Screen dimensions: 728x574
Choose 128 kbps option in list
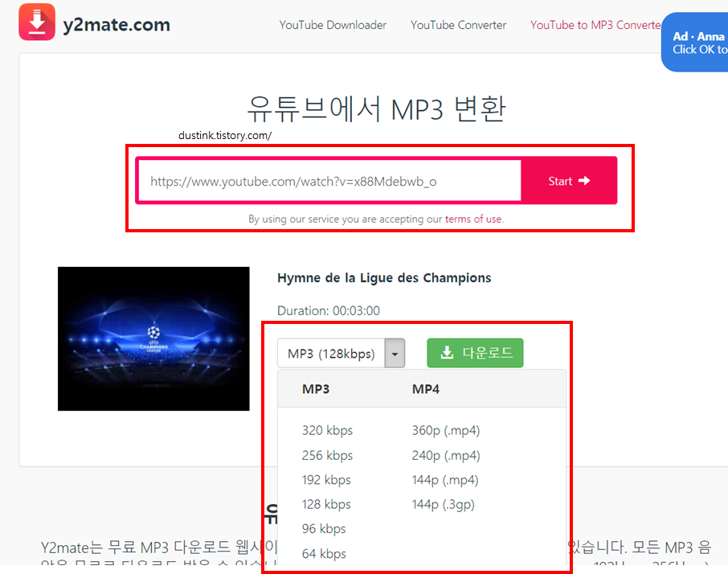coord(326,504)
